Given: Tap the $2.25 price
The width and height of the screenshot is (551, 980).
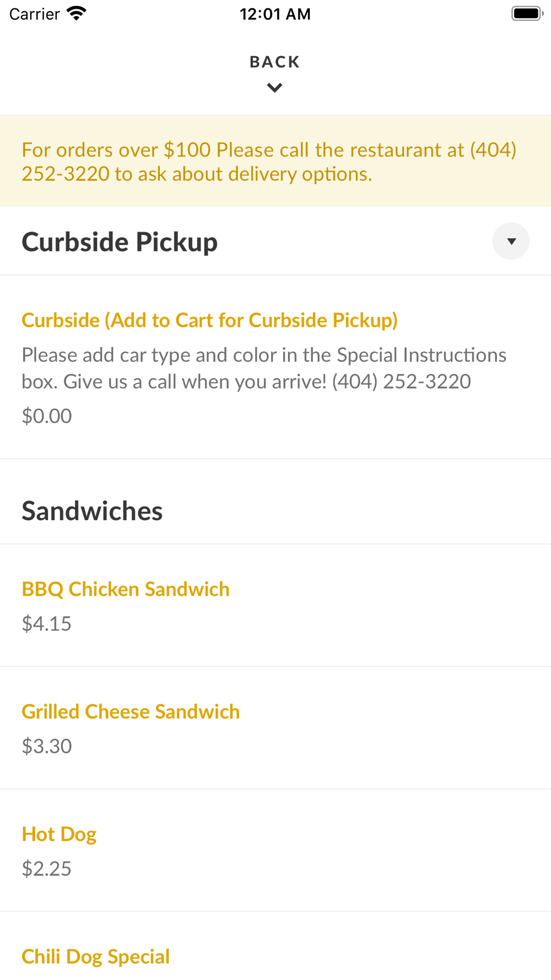Looking at the screenshot, I should coord(47,868).
